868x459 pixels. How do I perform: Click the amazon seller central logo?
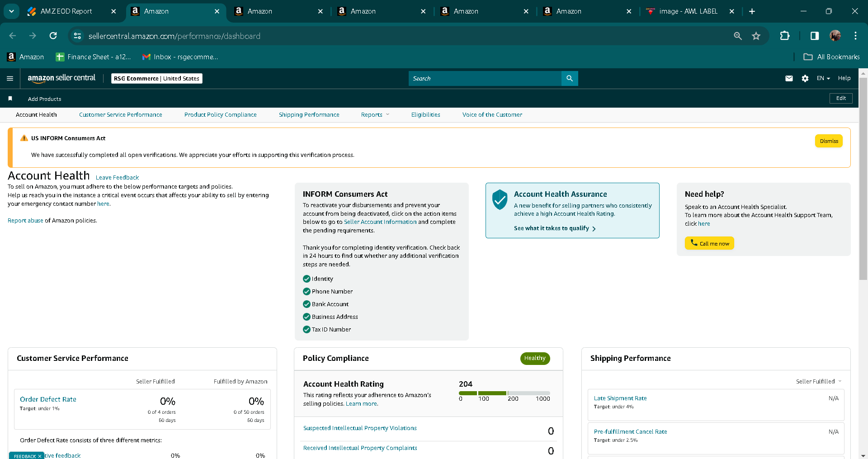(x=61, y=78)
